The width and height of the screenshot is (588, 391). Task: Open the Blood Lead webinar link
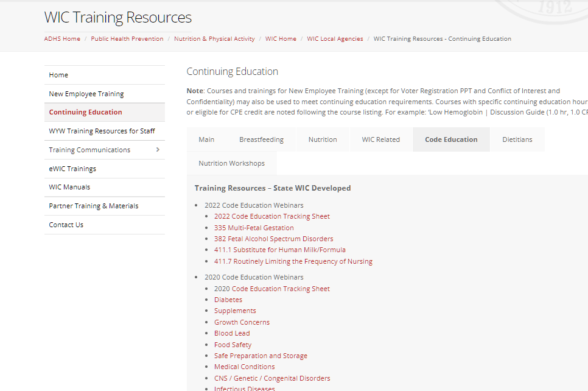tap(232, 333)
